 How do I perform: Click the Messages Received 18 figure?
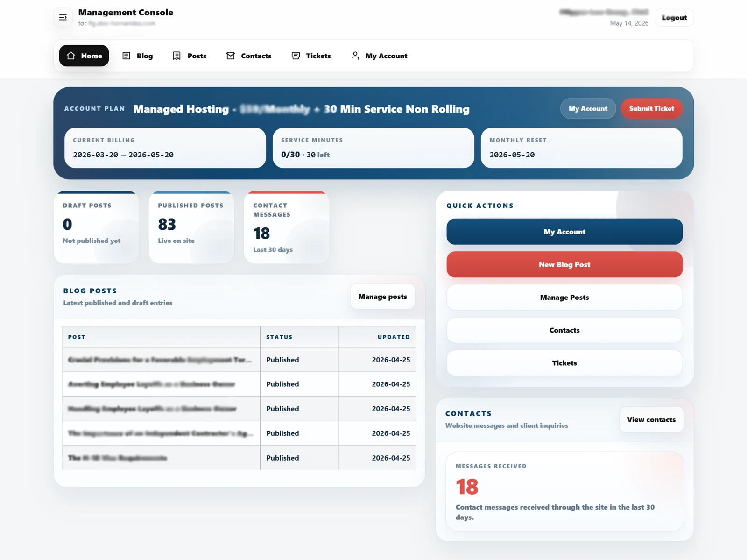tap(467, 487)
